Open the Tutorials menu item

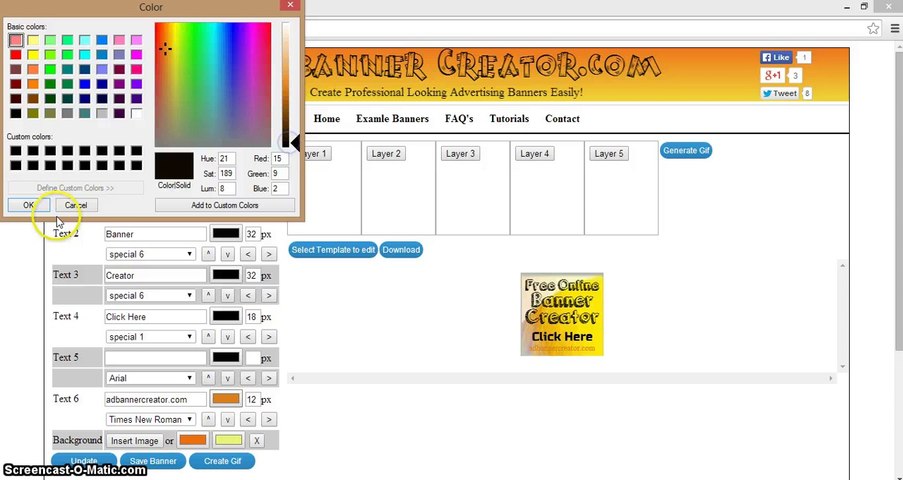pyautogui.click(x=509, y=119)
